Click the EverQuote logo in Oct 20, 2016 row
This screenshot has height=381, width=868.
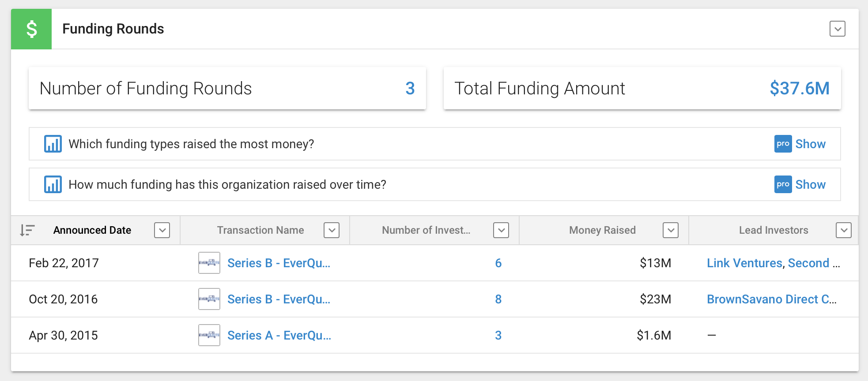[x=209, y=299]
